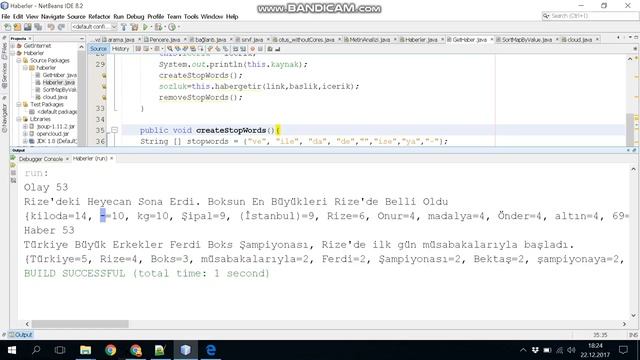This screenshot has width=640, height=360.
Task: Click the Undo toolbar icon
Action: point(51,27)
